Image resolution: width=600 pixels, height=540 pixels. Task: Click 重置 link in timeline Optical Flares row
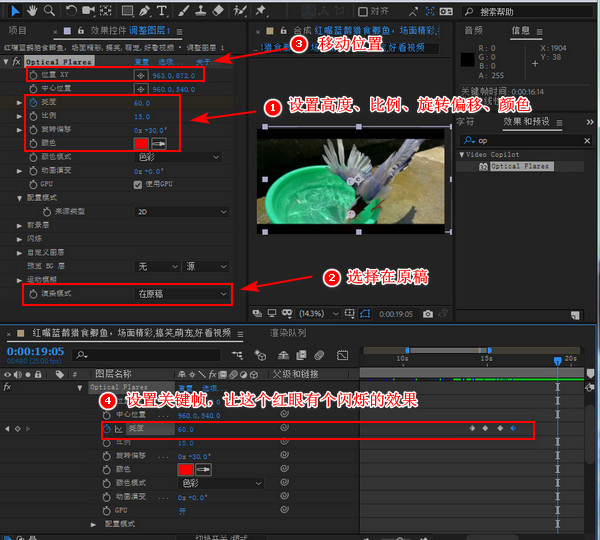click(185, 388)
